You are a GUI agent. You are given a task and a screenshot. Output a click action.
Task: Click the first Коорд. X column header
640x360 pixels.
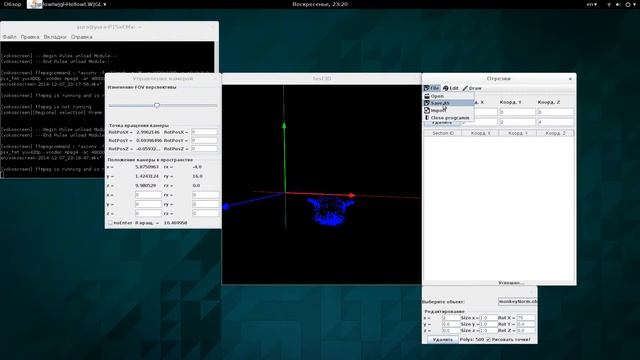pyautogui.click(x=480, y=133)
